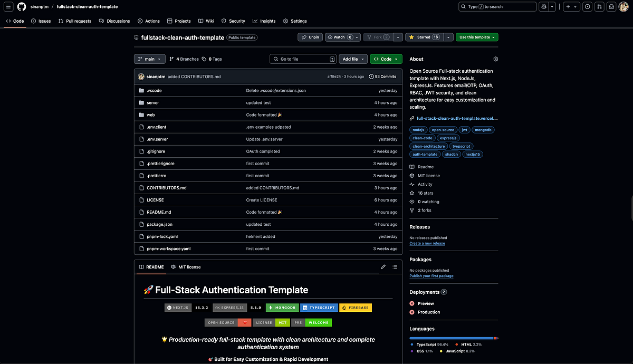Open the GitHub Copilot chat icon

[x=544, y=6]
